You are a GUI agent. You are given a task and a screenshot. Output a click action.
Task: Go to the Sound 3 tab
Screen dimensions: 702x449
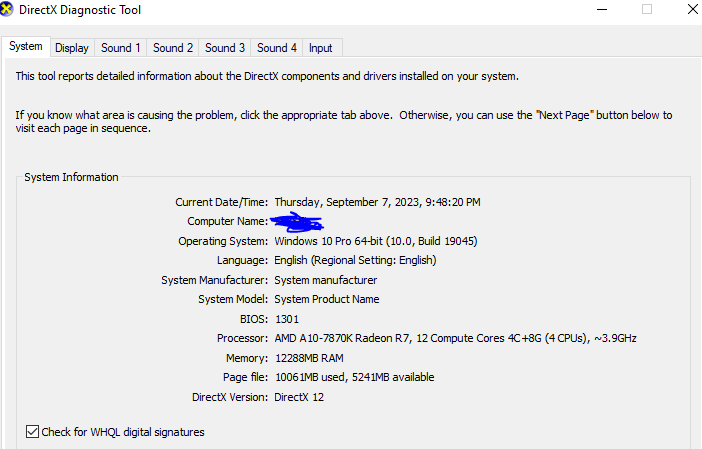click(x=225, y=48)
